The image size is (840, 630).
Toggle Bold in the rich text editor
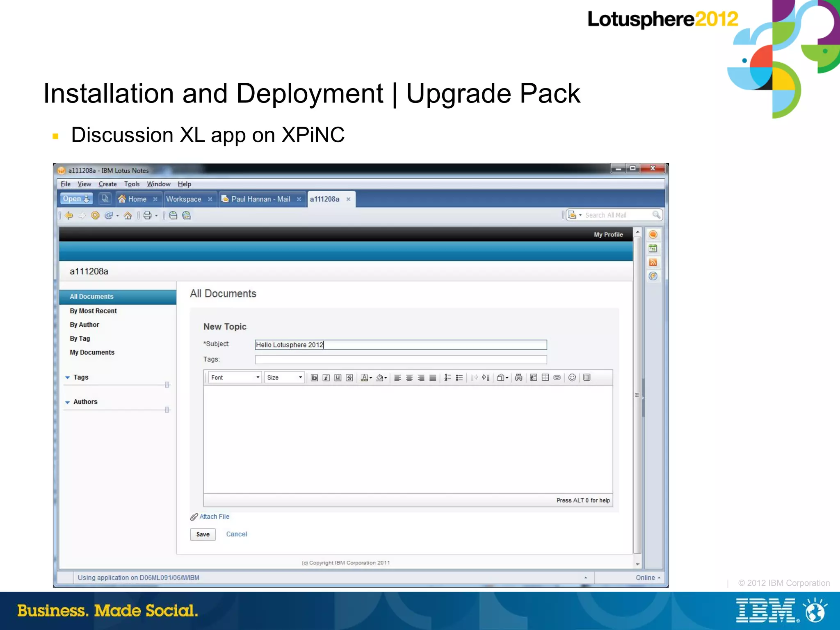[x=315, y=378]
